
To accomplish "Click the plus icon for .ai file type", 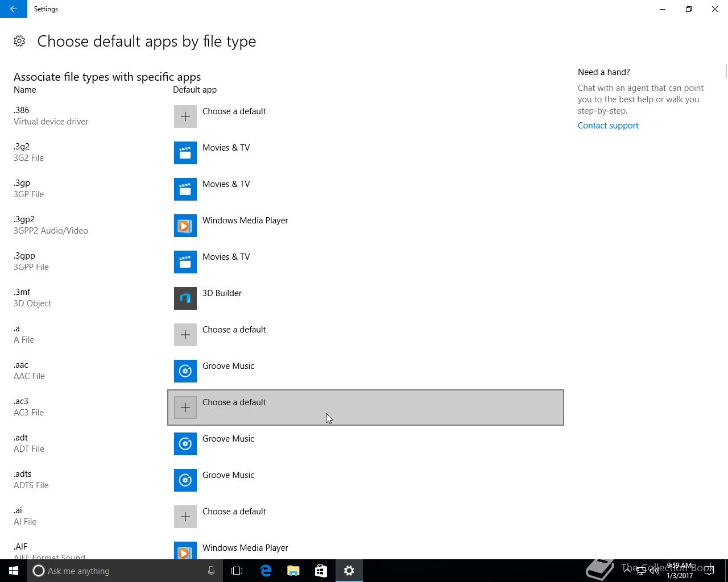I will (x=185, y=517).
